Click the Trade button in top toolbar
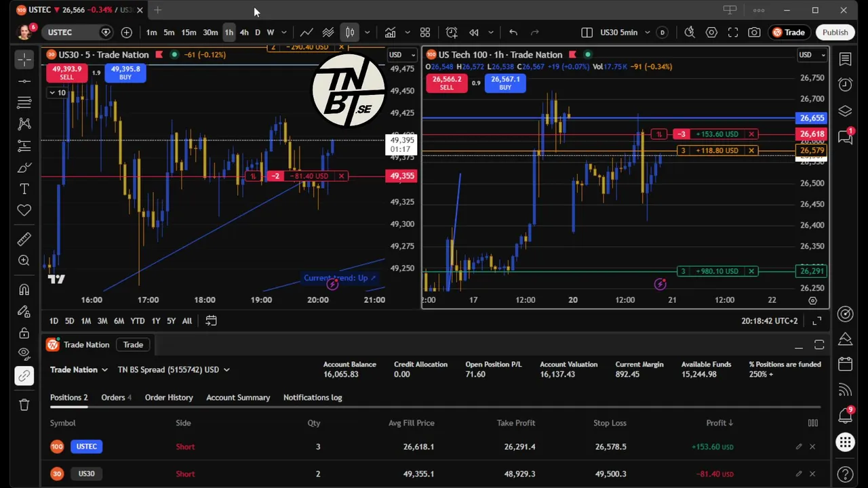 (x=789, y=33)
